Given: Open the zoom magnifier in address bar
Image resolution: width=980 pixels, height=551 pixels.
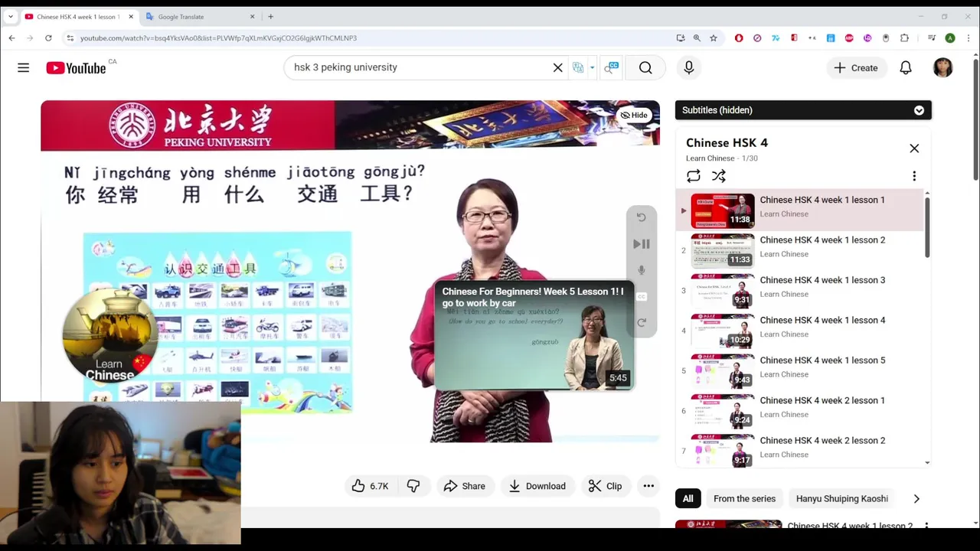Looking at the screenshot, I should pos(697,38).
